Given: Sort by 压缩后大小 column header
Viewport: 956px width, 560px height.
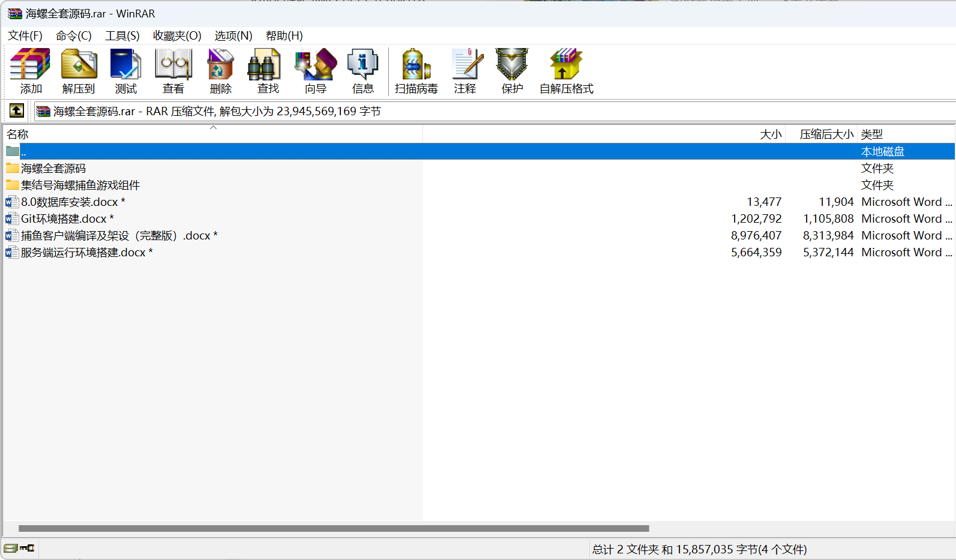Looking at the screenshot, I should pyautogui.click(x=826, y=134).
